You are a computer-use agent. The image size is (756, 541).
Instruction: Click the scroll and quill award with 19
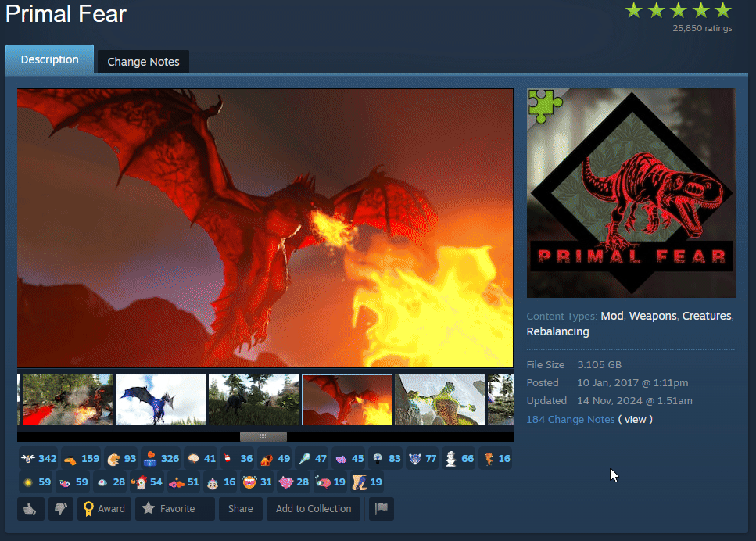click(367, 482)
